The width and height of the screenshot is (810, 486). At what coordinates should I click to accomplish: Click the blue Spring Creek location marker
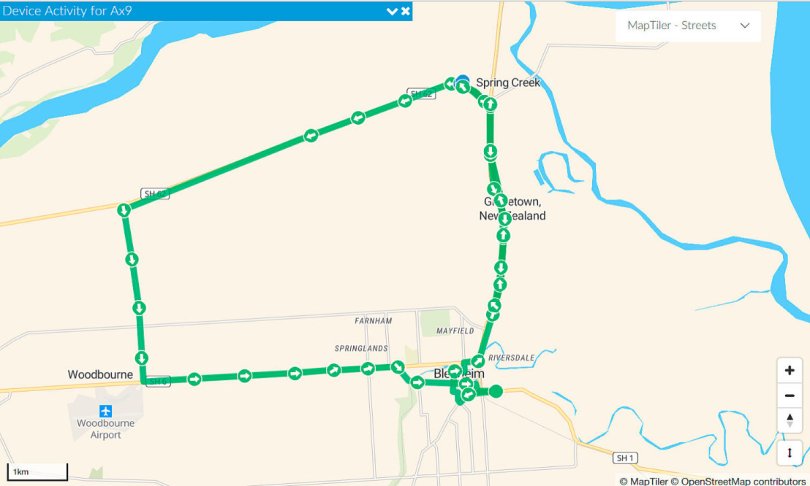(463, 79)
